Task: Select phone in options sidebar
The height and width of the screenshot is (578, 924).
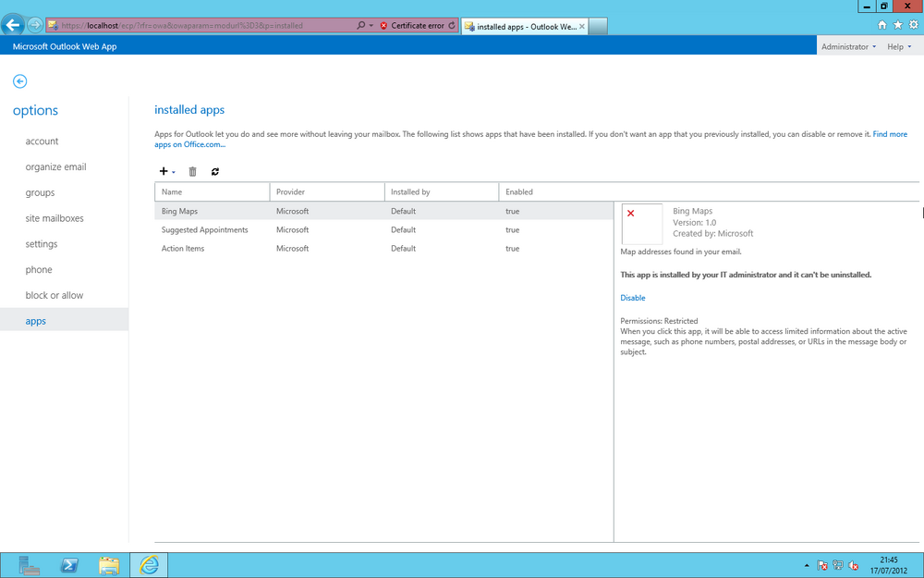Action: [39, 269]
